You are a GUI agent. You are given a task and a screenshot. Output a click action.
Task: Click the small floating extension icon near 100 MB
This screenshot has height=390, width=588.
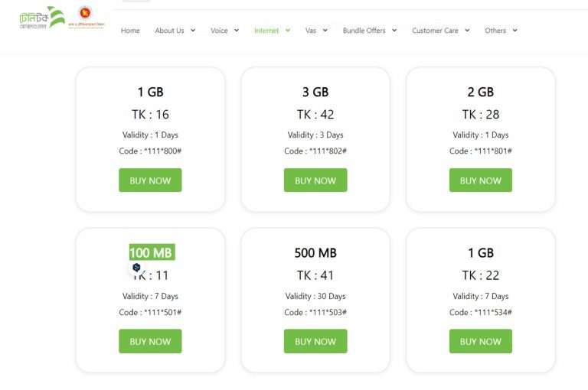point(136,268)
